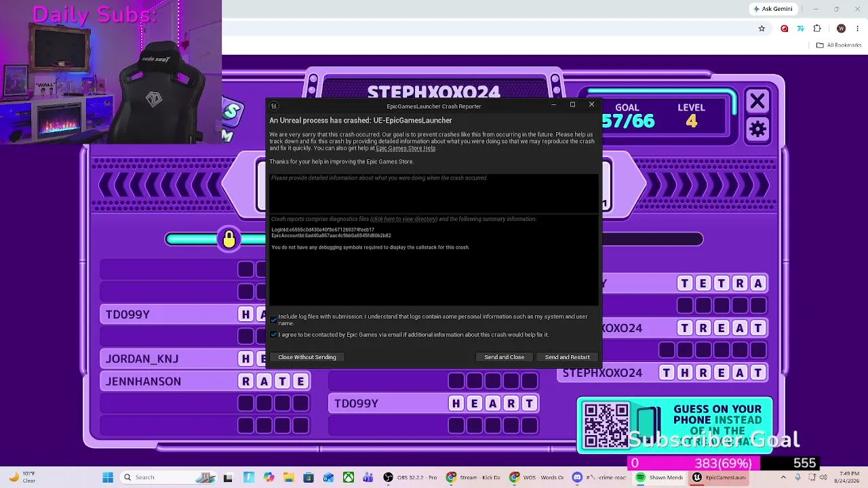Click the blue translate extension icon

(801, 28)
